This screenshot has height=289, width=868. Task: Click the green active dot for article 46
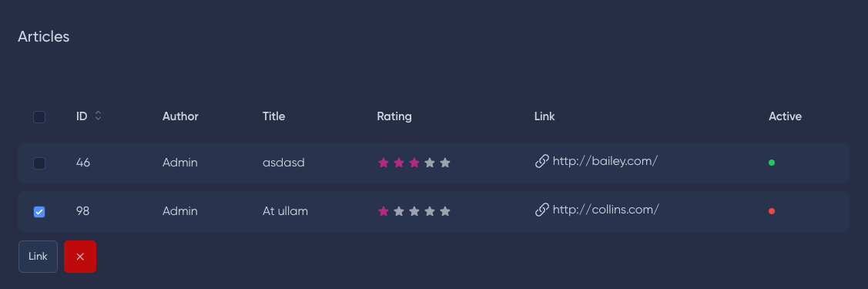[x=772, y=163]
